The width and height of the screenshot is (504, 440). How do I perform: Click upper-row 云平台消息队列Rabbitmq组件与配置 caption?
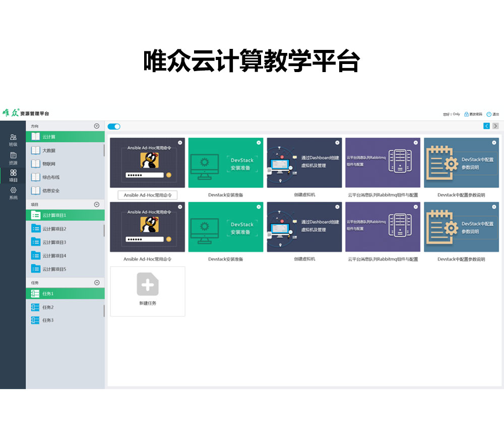(x=383, y=195)
